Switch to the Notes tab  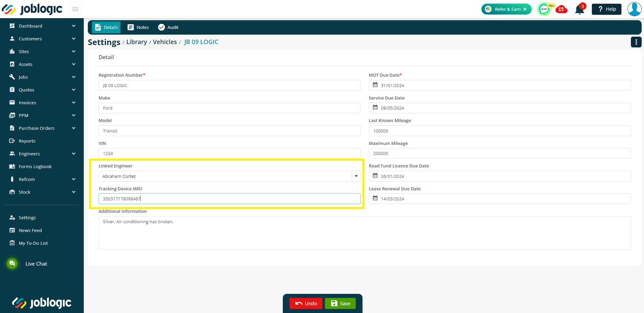[138, 27]
